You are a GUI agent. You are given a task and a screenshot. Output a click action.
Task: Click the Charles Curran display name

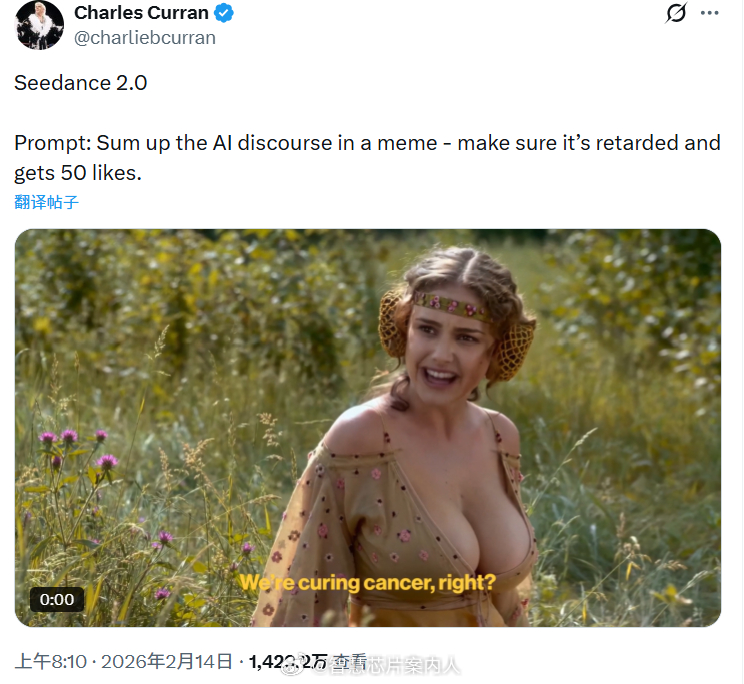(141, 13)
